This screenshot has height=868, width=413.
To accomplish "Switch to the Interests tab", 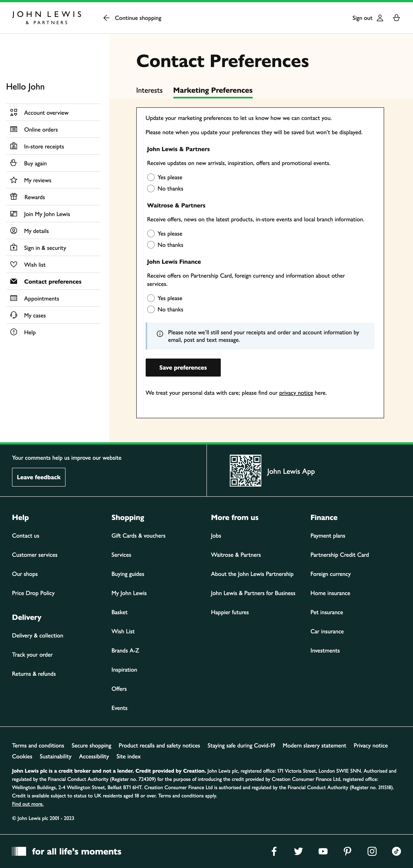I will [x=149, y=90].
